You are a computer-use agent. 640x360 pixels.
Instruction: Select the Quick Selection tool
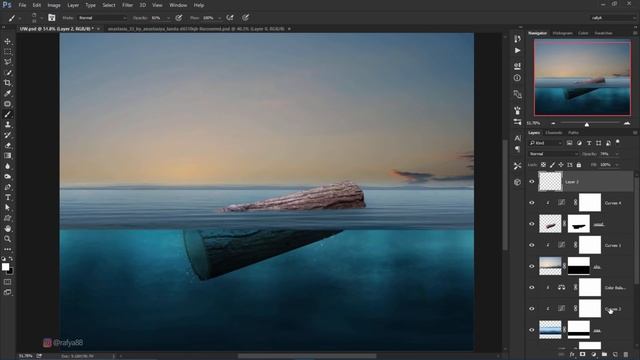point(7,73)
